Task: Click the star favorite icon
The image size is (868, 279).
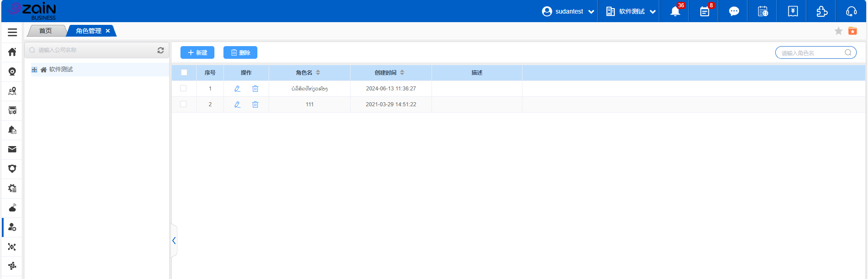Action: click(x=838, y=31)
